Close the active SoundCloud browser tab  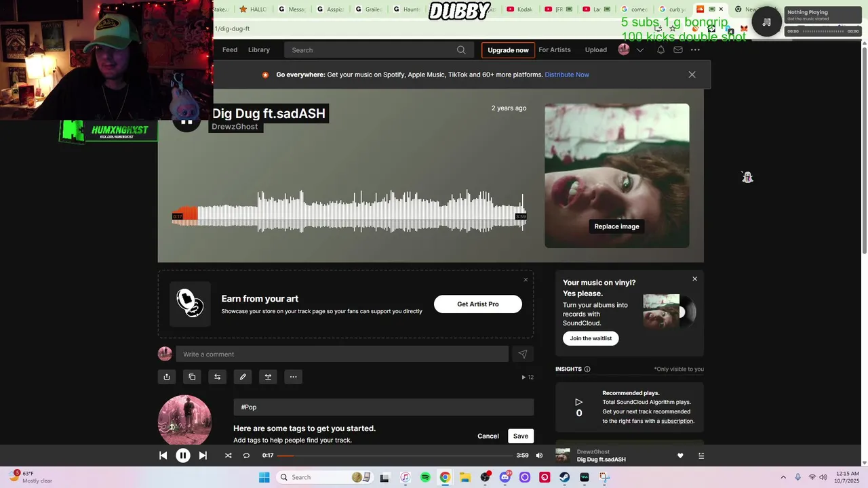coord(721,9)
